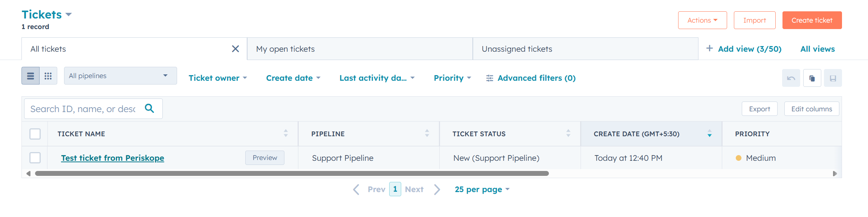Viewport: 868px width, 217px height.
Task: Open Test ticket from Periskope link
Action: tap(113, 158)
